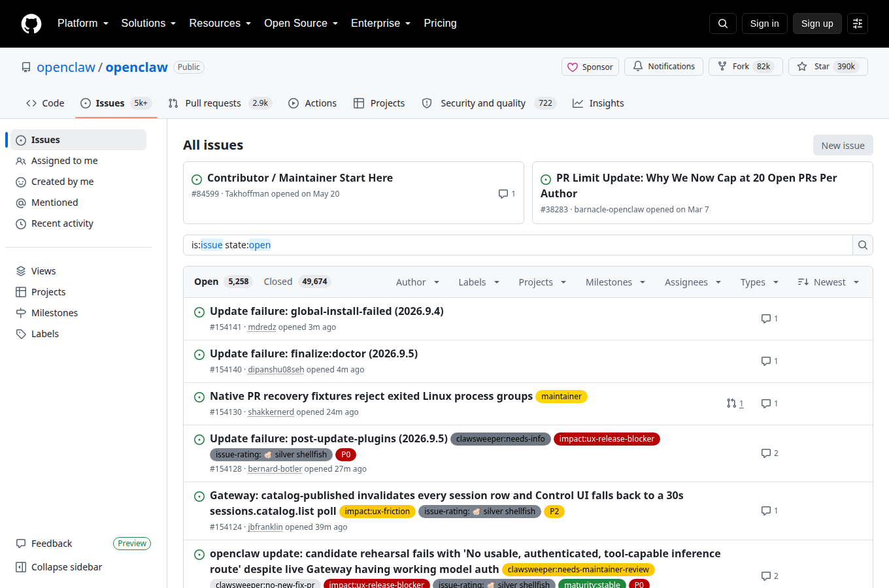Viewport: 889px width, 588px height.
Task: Switch to the Insights tab
Action: pyautogui.click(x=598, y=103)
